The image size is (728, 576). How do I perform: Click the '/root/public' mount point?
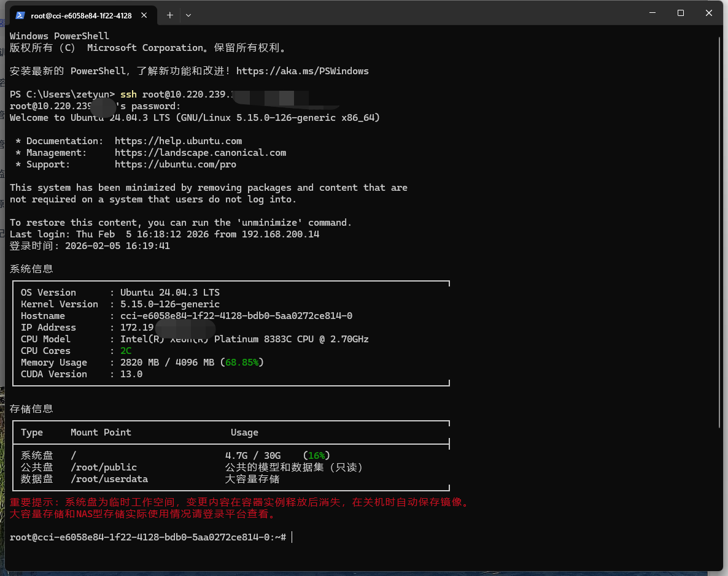pos(104,467)
